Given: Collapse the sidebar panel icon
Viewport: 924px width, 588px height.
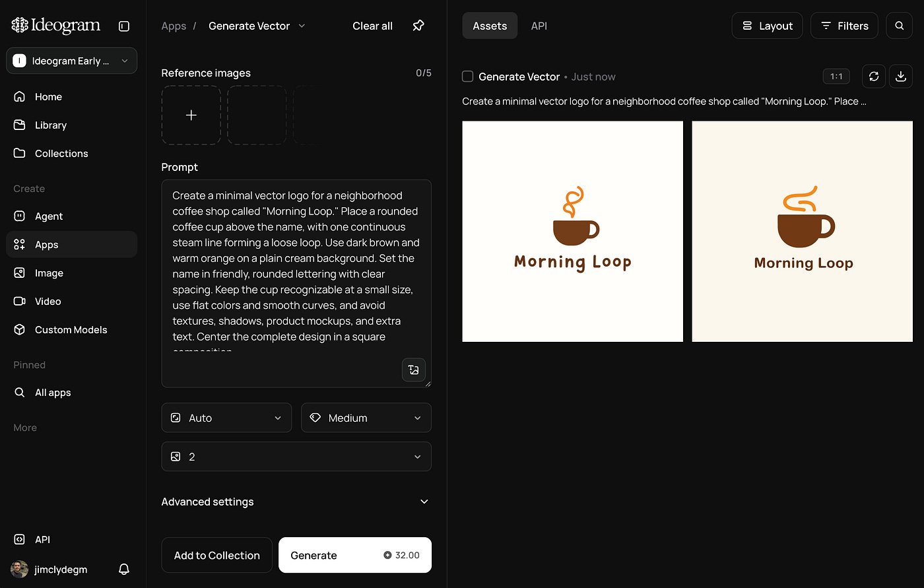Looking at the screenshot, I should coord(124,26).
